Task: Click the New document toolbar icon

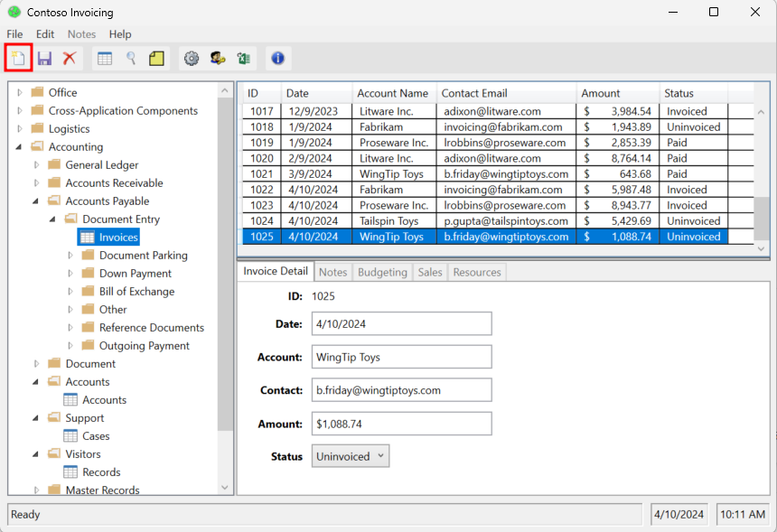Action: pos(19,59)
